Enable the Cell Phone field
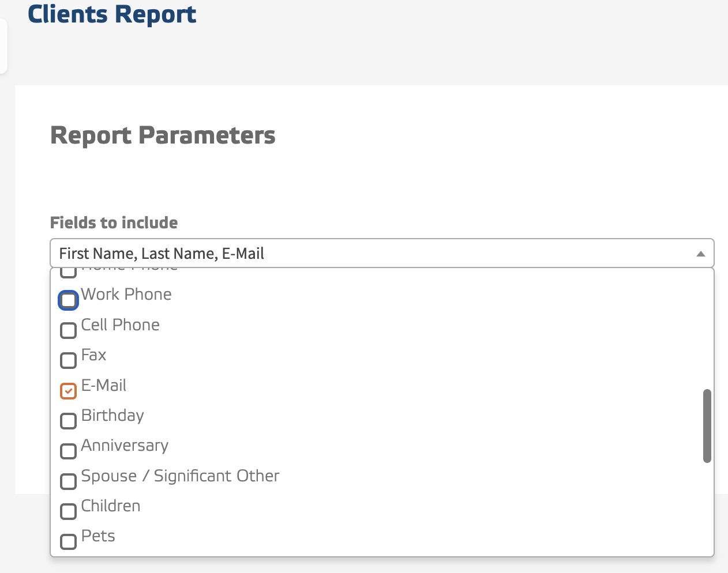The width and height of the screenshot is (728, 573). pos(68,330)
